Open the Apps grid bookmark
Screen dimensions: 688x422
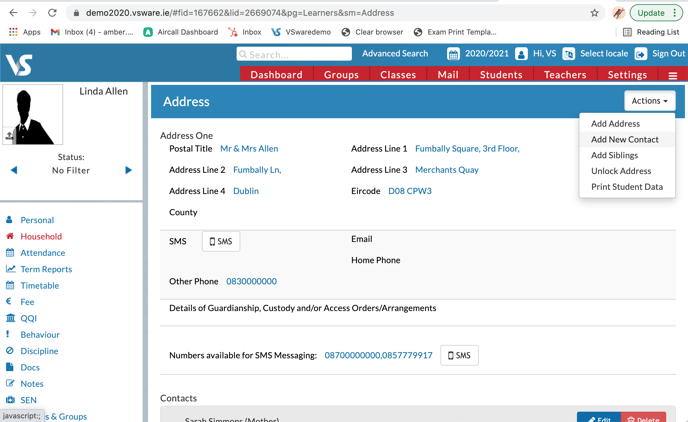pyautogui.click(x=25, y=32)
